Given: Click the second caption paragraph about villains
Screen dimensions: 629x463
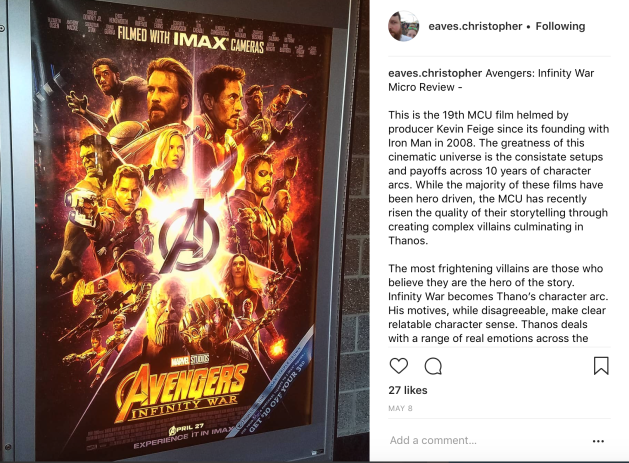Looking at the screenshot, I should [x=497, y=303].
